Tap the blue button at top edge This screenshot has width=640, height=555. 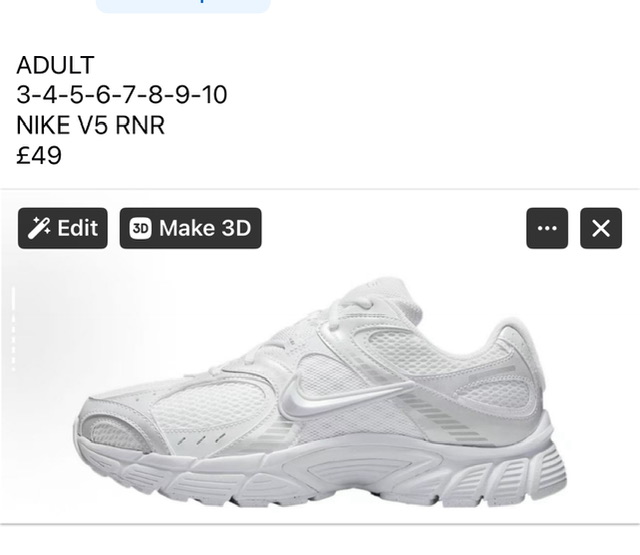(x=183, y=6)
